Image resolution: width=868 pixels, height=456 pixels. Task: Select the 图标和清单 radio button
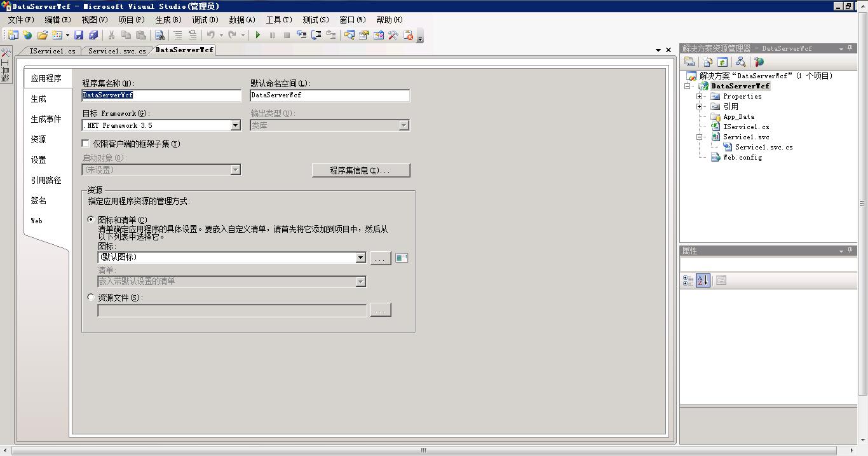point(91,219)
